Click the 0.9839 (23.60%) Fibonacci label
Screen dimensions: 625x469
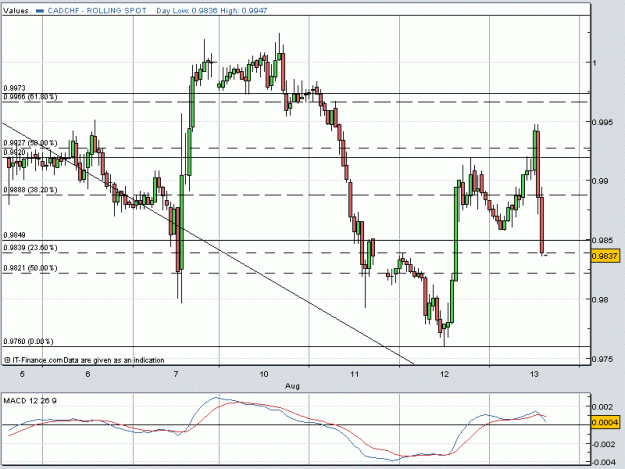point(30,247)
